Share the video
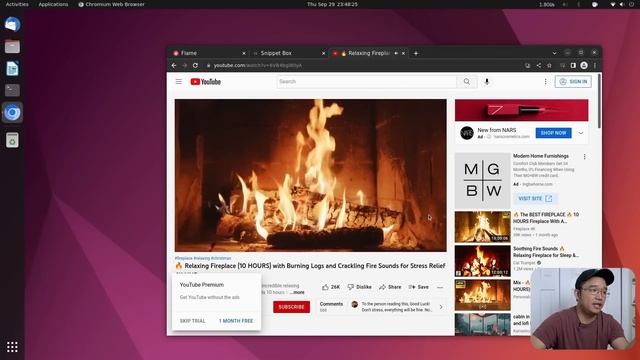 point(390,287)
